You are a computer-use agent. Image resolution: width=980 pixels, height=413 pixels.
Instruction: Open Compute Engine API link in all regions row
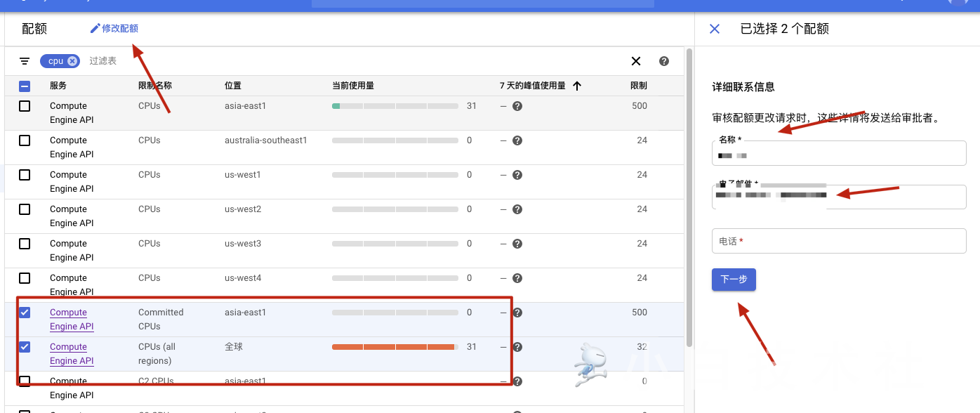click(72, 354)
